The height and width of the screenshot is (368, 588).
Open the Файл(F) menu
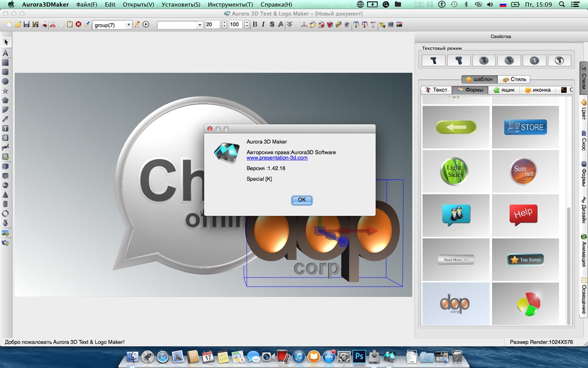coord(87,4)
